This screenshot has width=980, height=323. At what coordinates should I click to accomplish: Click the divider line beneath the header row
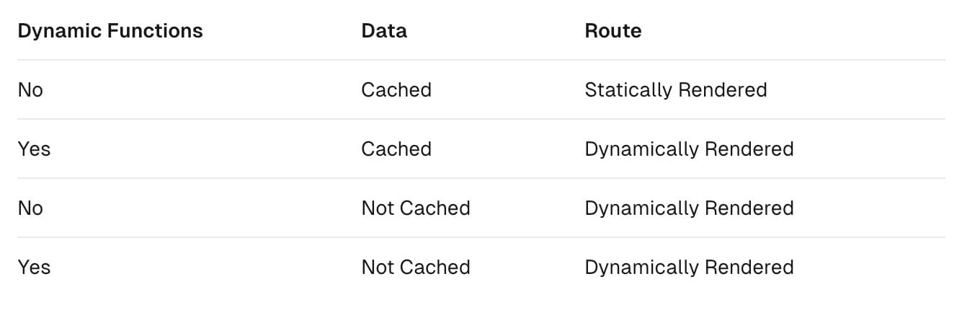click(x=481, y=60)
